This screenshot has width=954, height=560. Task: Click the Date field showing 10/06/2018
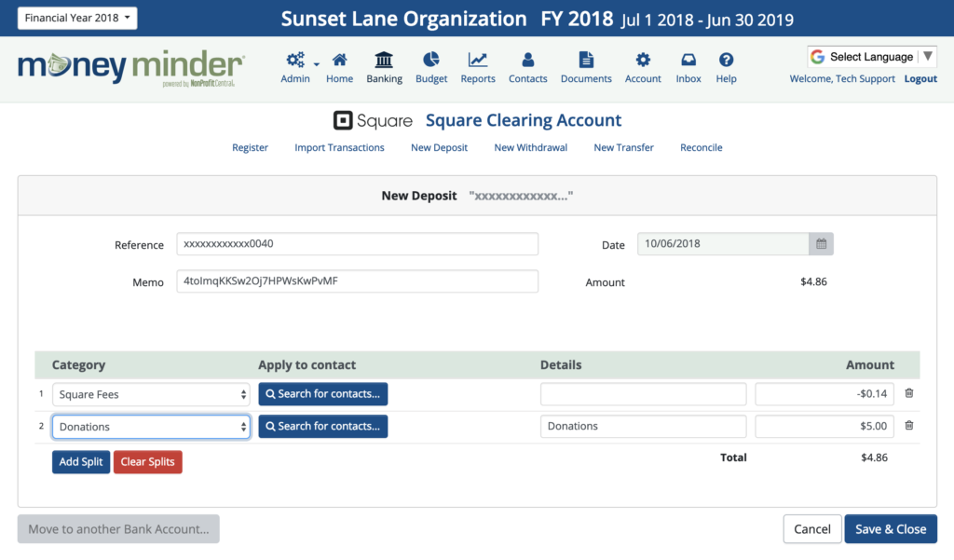pos(723,244)
